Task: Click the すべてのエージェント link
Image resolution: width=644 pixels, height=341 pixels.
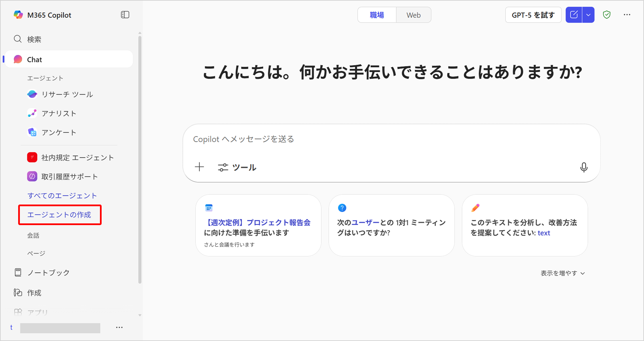Action: coord(62,196)
